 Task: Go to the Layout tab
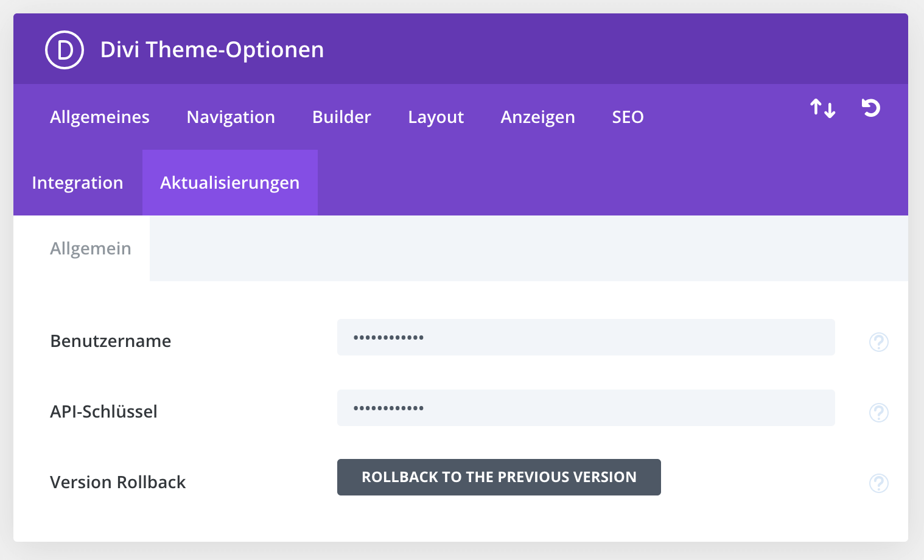(x=436, y=117)
